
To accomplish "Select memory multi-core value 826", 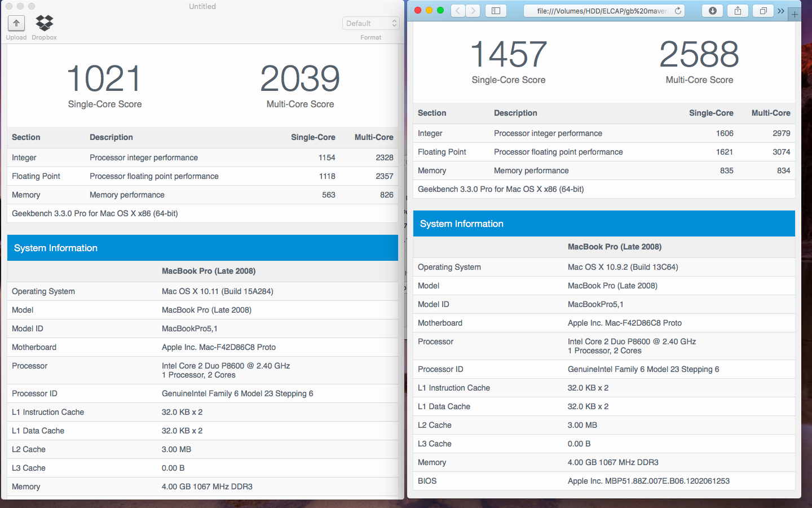I will click(x=387, y=195).
